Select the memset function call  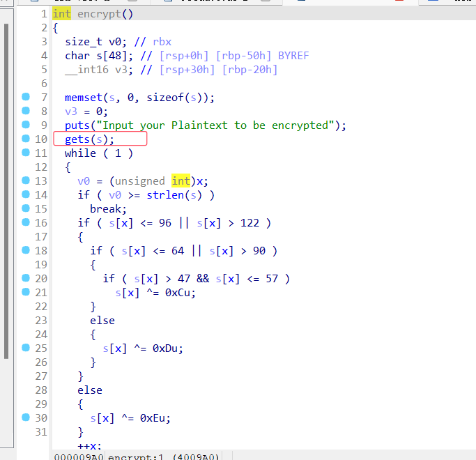click(83, 98)
